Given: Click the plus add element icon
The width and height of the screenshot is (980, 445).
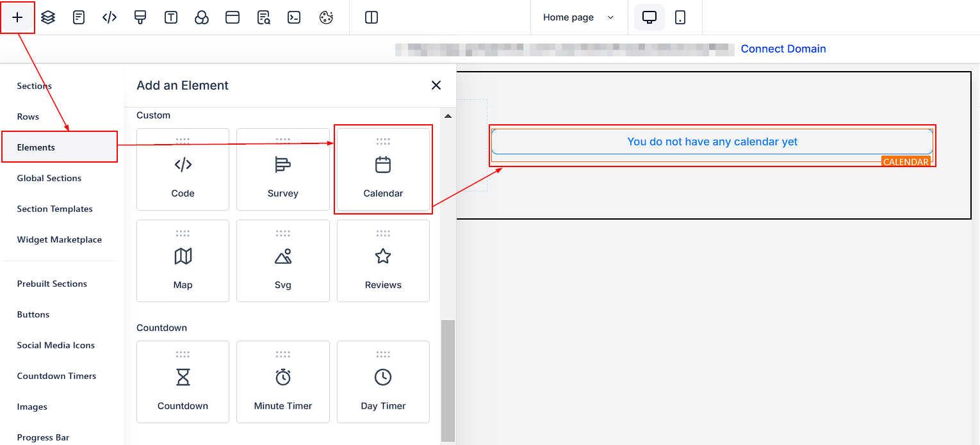Looking at the screenshot, I should tap(17, 17).
